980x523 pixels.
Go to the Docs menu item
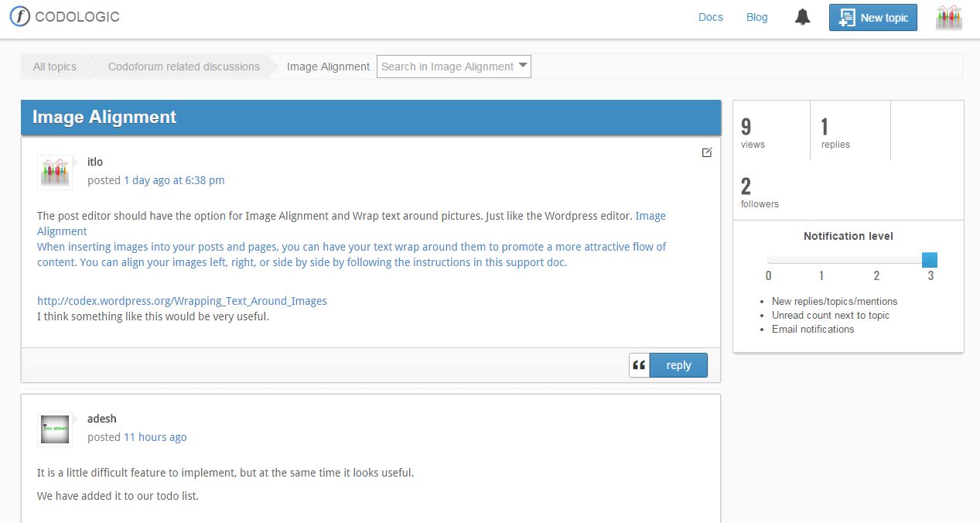click(711, 17)
